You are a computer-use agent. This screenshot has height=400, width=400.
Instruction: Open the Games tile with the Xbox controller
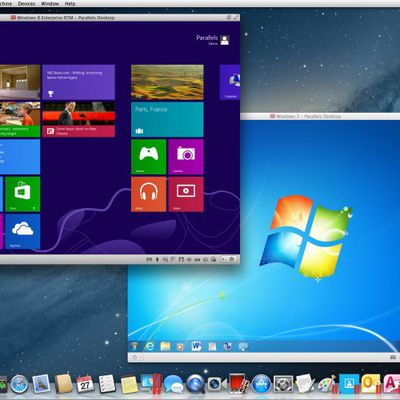click(x=149, y=157)
